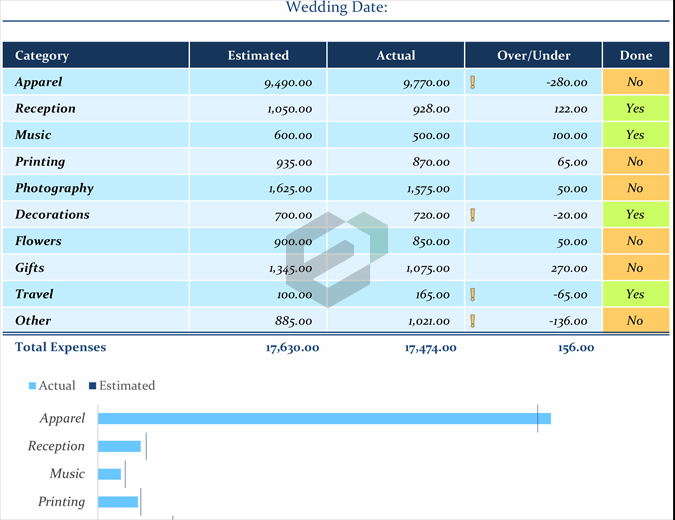Select the Done column header
The image size is (675, 520).
click(635, 55)
